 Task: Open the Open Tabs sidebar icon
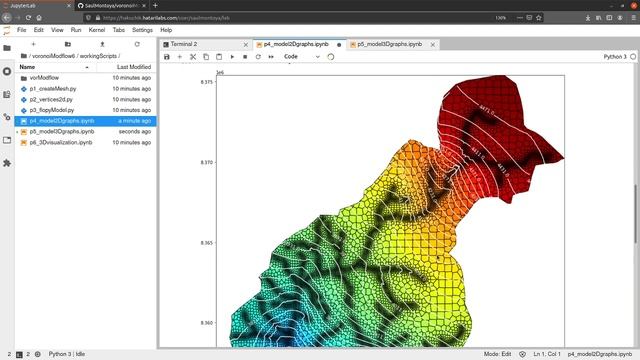point(7,140)
